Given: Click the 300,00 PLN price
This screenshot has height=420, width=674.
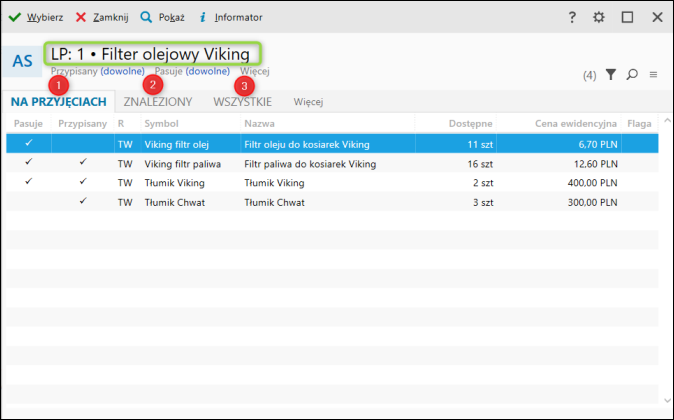Looking at the screenshot, I should coord(593,202).
